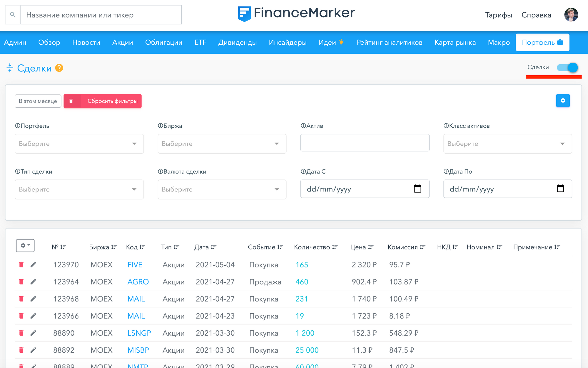Toggle the Сделки switch off
588x368 pixels.
point(567,68)
